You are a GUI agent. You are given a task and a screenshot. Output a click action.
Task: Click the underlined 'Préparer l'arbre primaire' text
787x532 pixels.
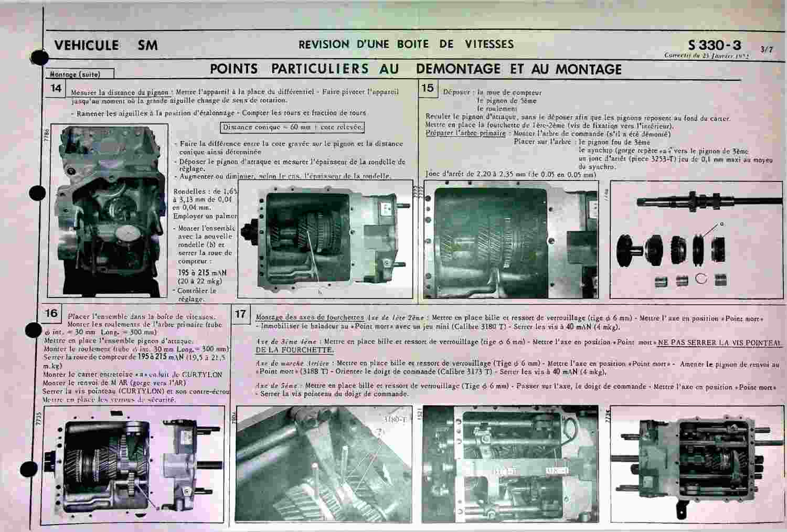point(466,133)
